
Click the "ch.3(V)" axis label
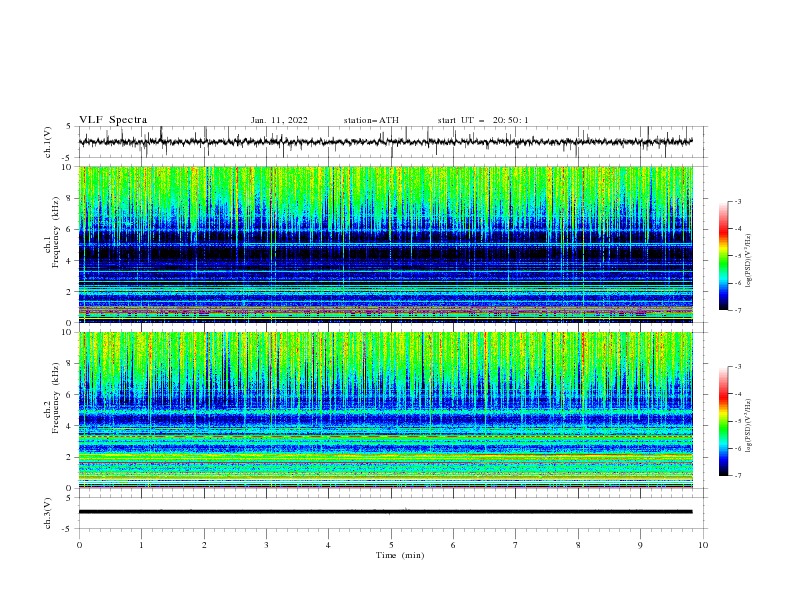[48, 513]
